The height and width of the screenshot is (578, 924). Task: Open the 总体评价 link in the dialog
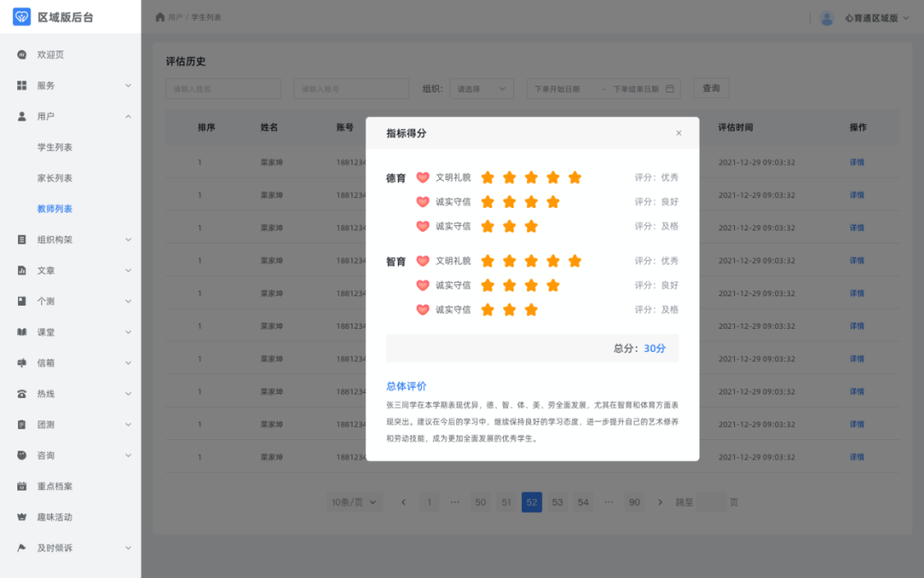[406, 387]
